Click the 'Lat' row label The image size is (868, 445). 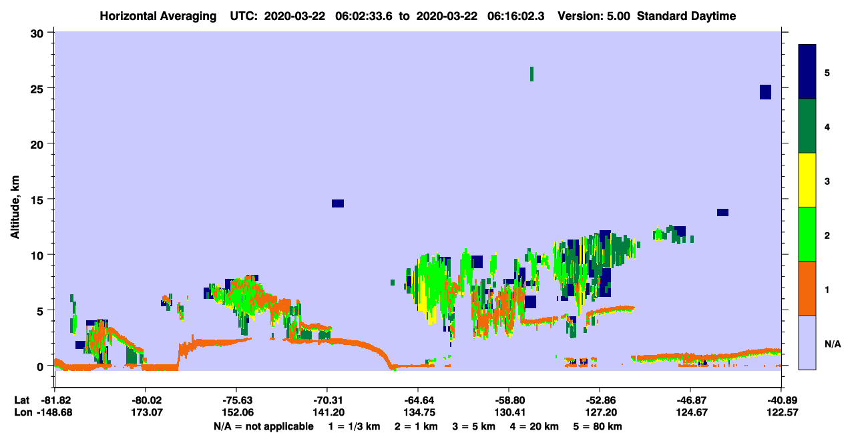(x=21, y=400)
